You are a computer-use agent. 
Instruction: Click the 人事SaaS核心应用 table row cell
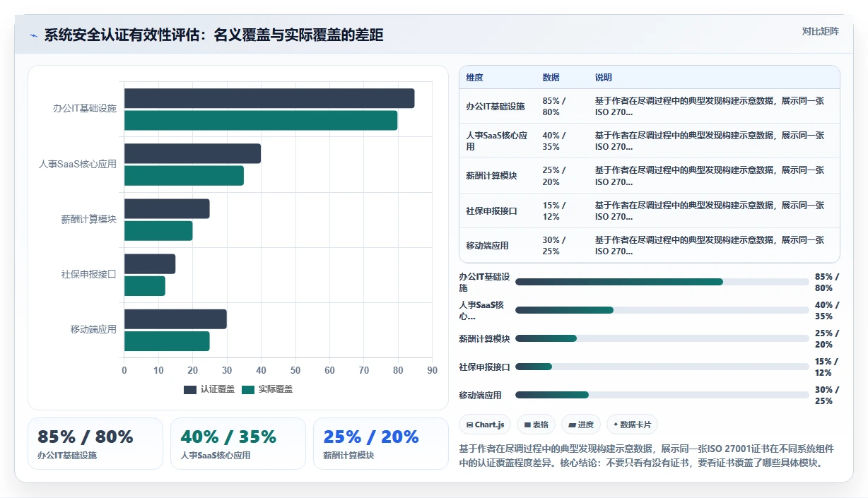point(497,141)
